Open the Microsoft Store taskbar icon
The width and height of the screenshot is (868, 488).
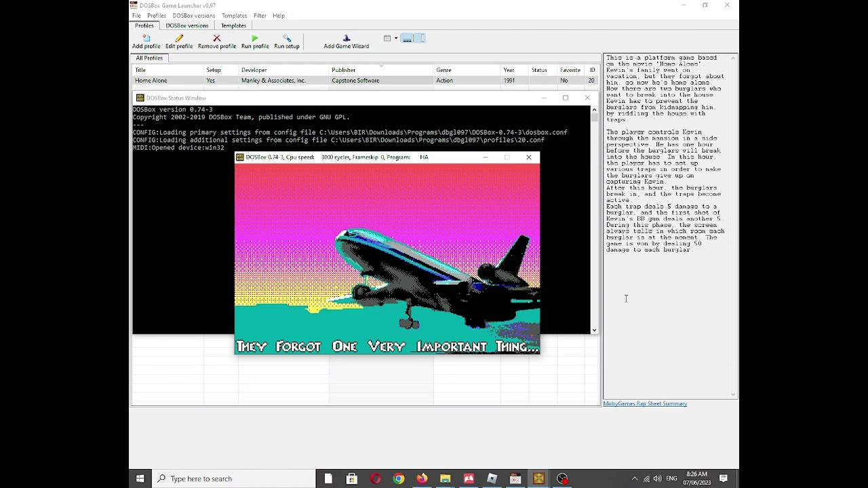pyautogui.click(x=352, y=479)
